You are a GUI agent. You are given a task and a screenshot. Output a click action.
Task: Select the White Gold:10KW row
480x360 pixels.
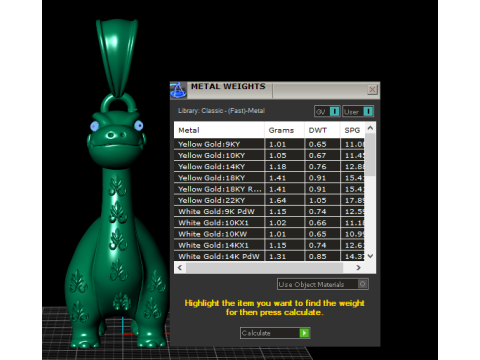click(269, 234)
